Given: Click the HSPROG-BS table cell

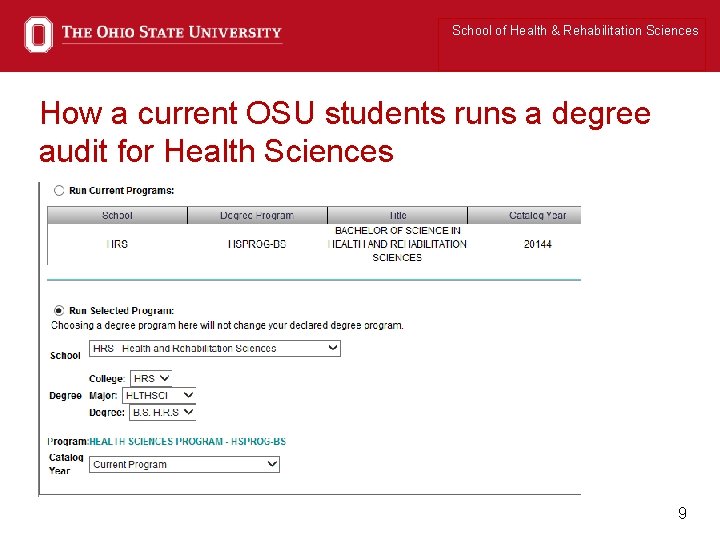Looking at the screenshot, I should click(257, 244).
